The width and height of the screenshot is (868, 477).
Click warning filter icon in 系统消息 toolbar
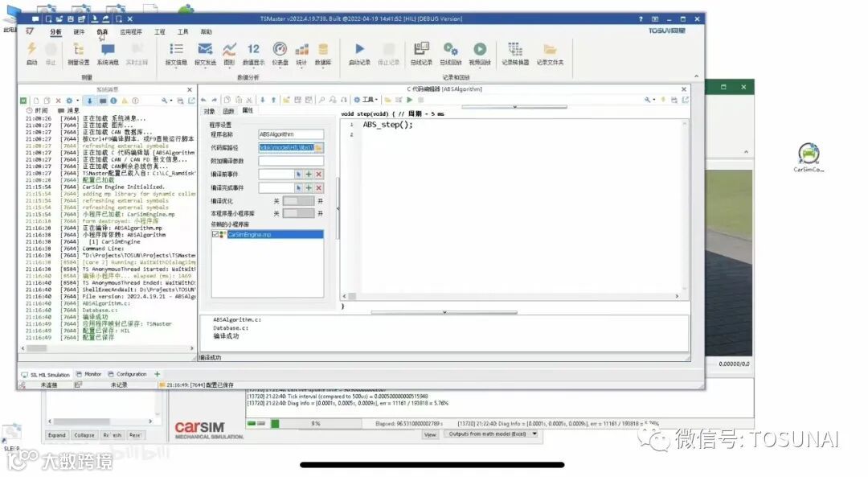coord(125,101)
